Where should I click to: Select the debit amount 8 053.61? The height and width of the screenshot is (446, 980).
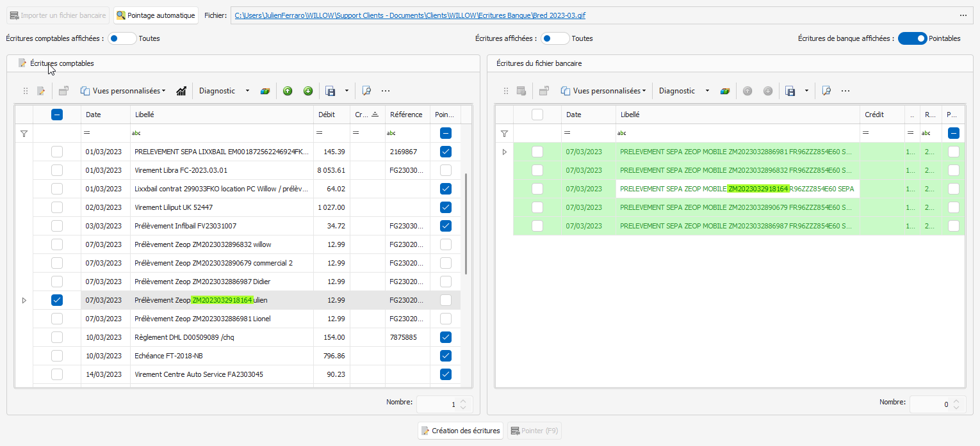(331, 170)
